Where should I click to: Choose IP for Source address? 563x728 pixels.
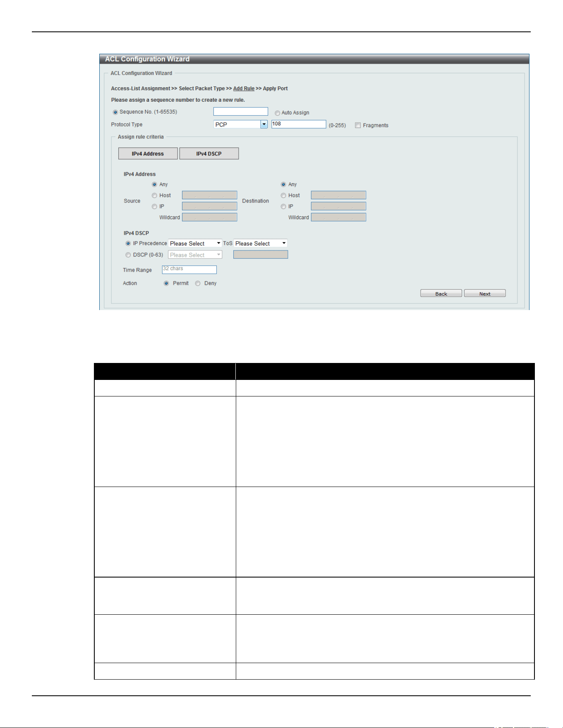154,207
